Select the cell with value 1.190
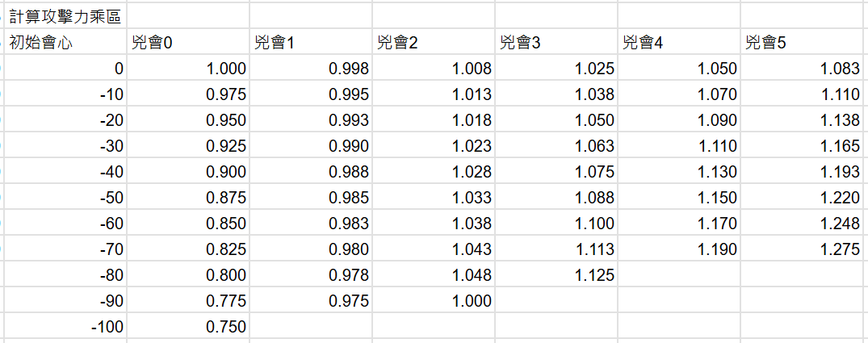868x343 pixels. 679,249
